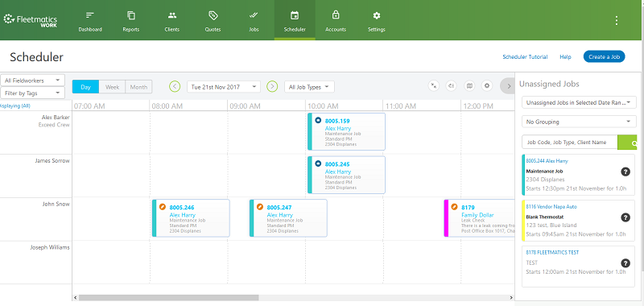Expand the Filter by Tags dropdown
644x306 pixels.
32,93
